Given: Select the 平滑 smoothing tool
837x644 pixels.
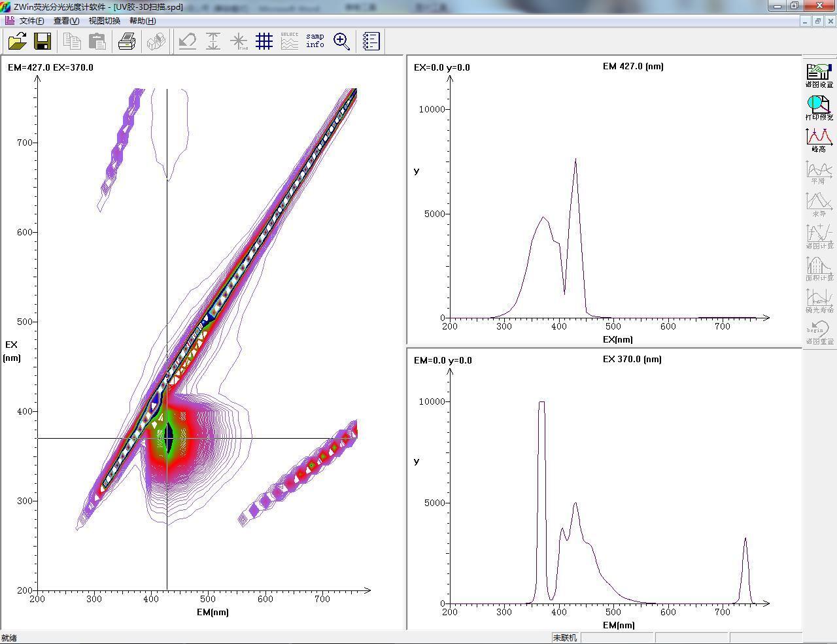Looking at the screenshot, I should click(x=819, y=172).
